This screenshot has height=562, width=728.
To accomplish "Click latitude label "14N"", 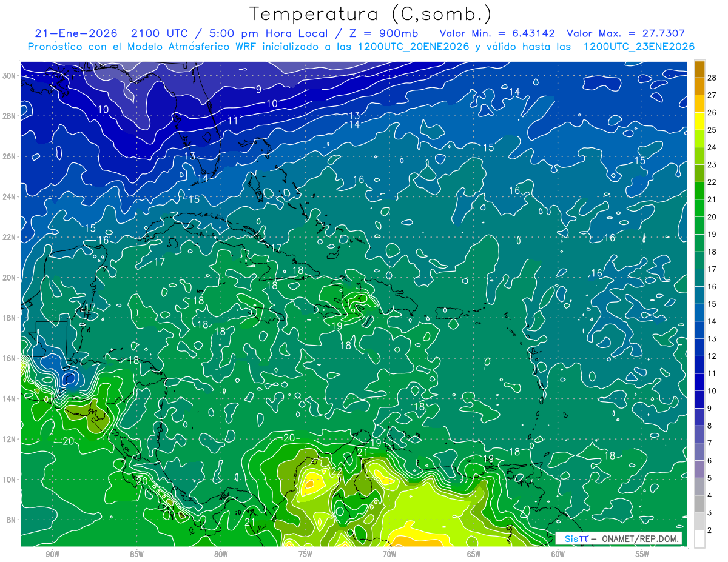I will 10,399.
